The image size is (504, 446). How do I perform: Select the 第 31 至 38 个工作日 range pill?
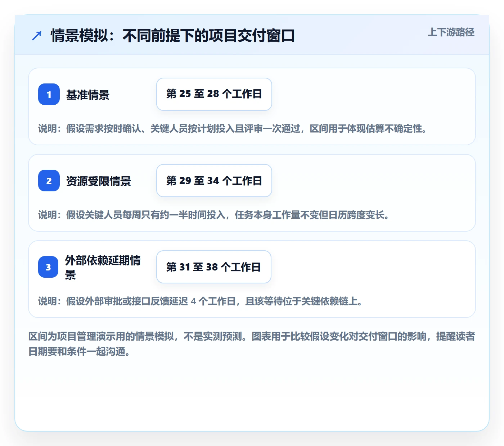click(x=214, y=267)
